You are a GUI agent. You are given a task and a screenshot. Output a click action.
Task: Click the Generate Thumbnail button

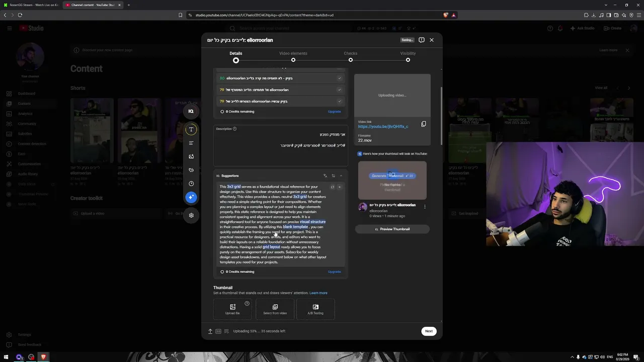click(x=392, y=176)
